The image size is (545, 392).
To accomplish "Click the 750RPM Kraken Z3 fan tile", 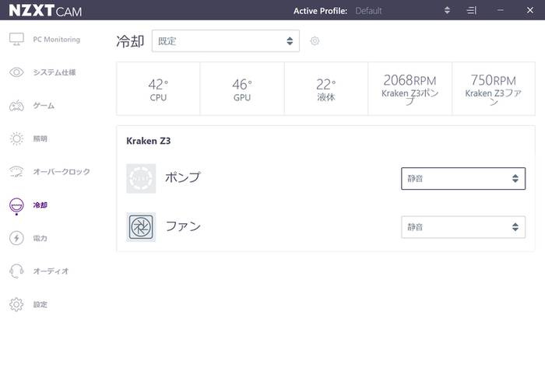I will click(494, 89).
